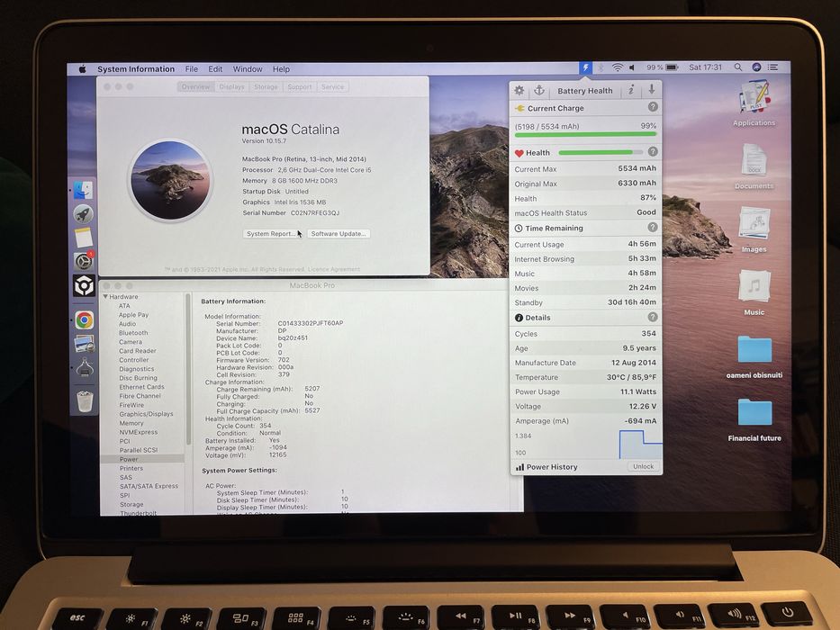Viewport: 840px width, 630px height.
Task: Open the Edit menu
Action: [215, 69]
